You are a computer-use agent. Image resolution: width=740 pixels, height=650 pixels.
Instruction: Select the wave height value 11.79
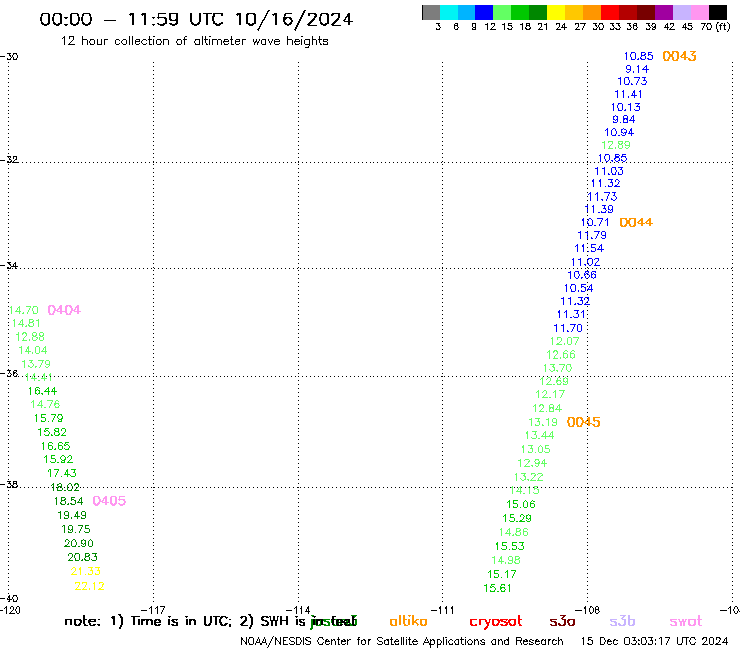592,235
